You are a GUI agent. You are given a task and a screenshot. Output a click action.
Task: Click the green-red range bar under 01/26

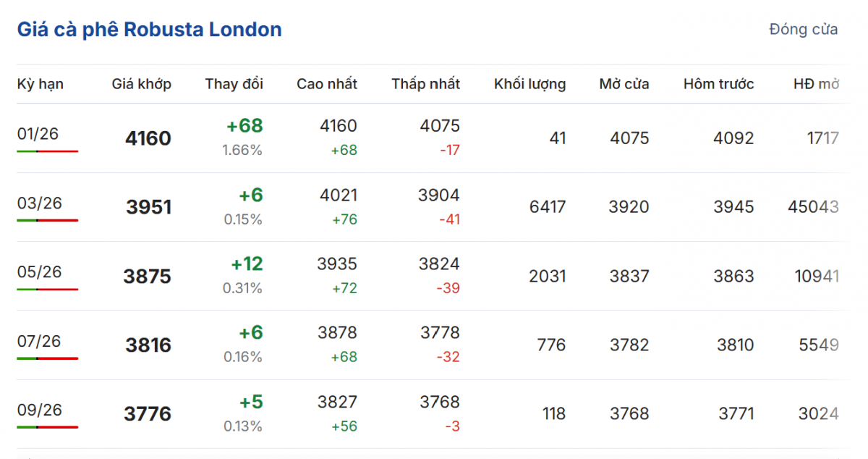point(48,151)
